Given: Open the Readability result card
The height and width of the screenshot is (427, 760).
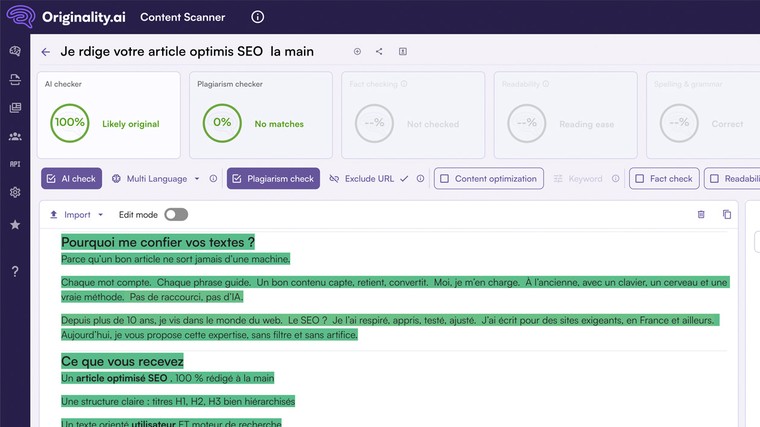Looking at the screenshot, I should (565, 115).
